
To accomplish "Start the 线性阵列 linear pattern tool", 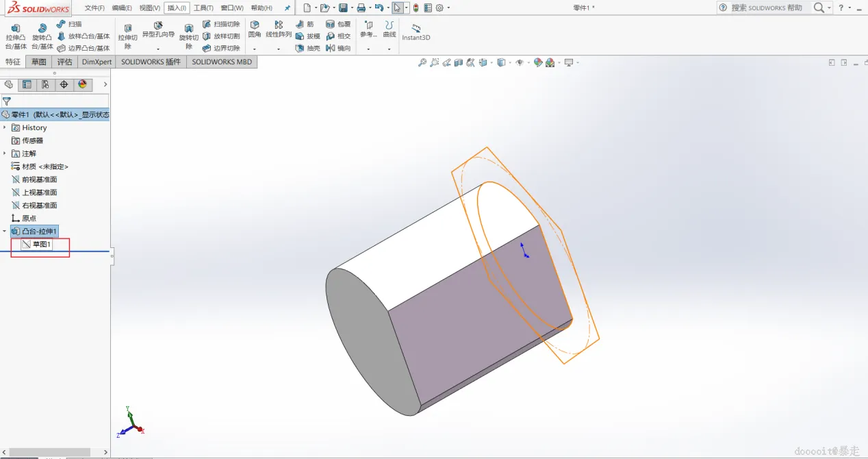I will coord(279,29).
